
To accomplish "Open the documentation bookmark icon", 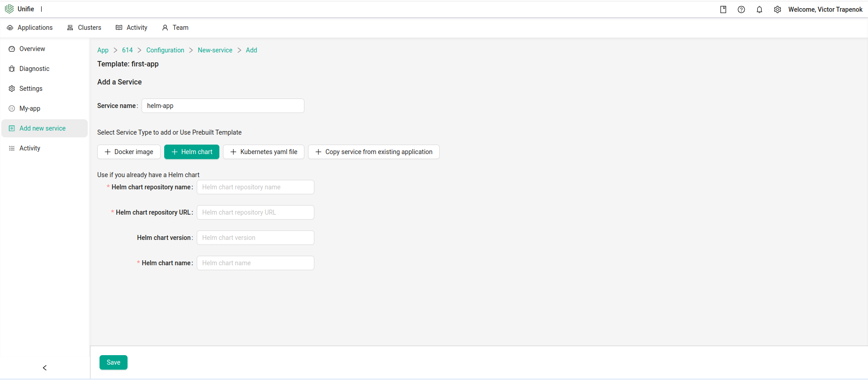I will tap(723, 9).
